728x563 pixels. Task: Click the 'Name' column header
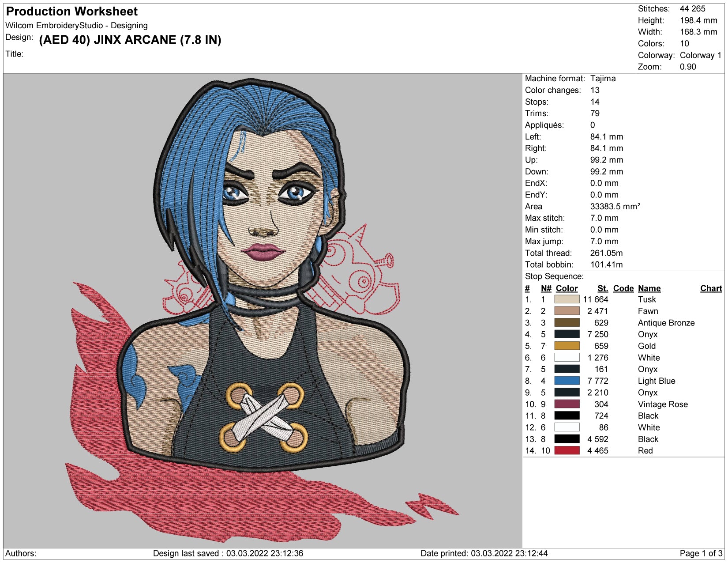(x=649, y=288)
